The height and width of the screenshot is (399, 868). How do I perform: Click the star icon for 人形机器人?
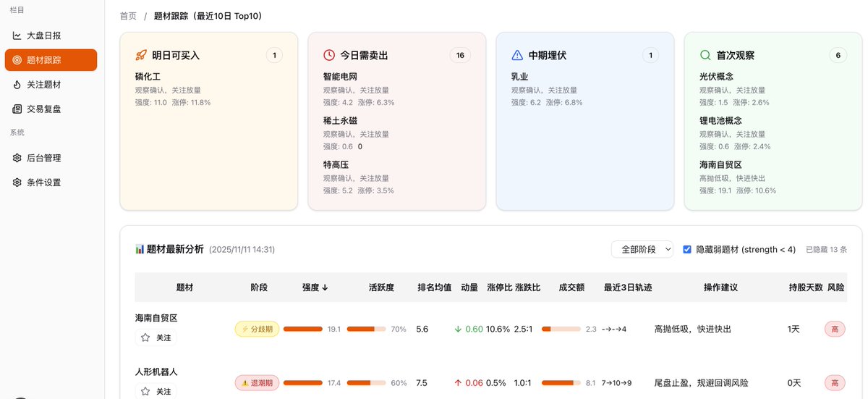point(145,391)
